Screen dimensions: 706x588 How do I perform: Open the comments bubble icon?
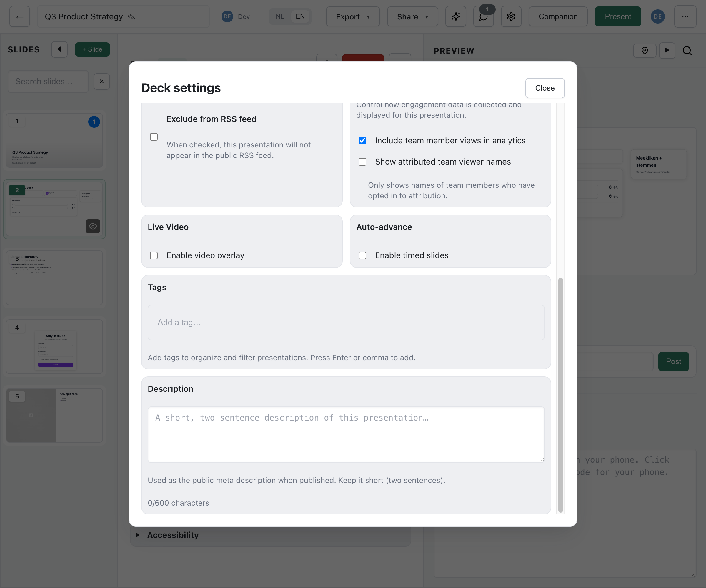click(483, 16)
